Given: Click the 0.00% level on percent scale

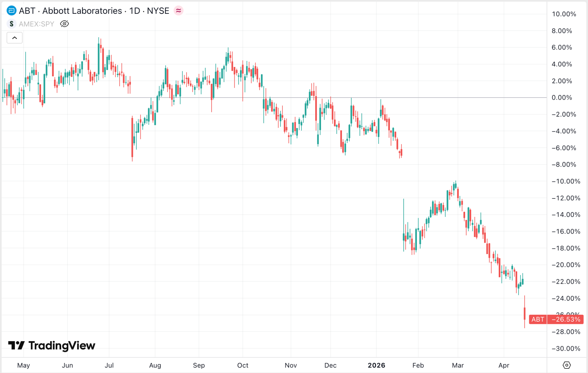Looking at the screenshot, I should pos(562,98).
